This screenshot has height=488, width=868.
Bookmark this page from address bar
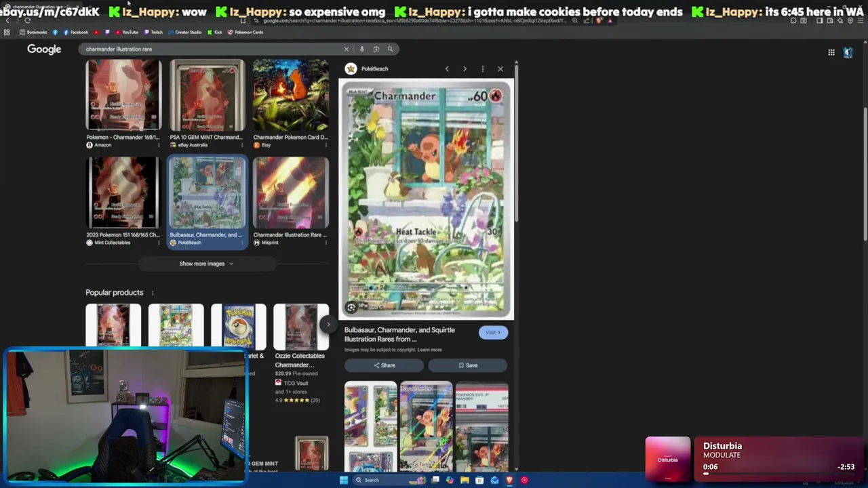click(x=243, y=20)
